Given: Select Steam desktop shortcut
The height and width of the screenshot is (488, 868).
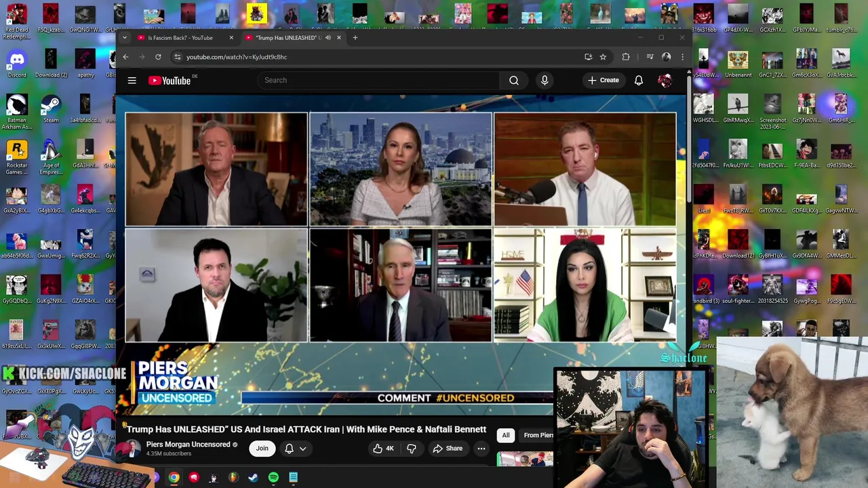Looking at the screenshot, I should click(51, 109).
